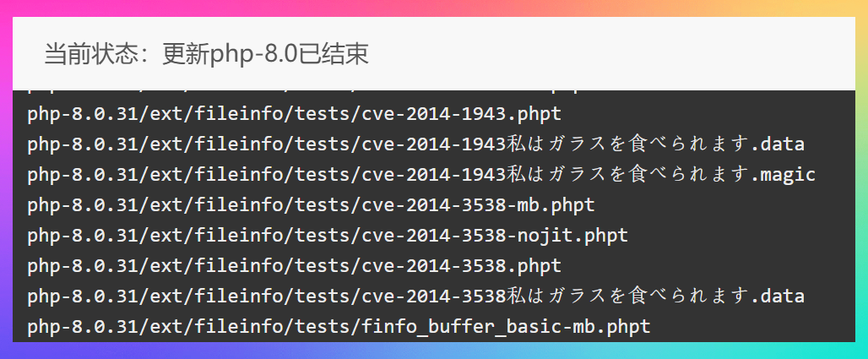Select the cve-2014-3538-mb.phpt log line
The width and height of the screenshot is (868, 359).
point(311,205)
